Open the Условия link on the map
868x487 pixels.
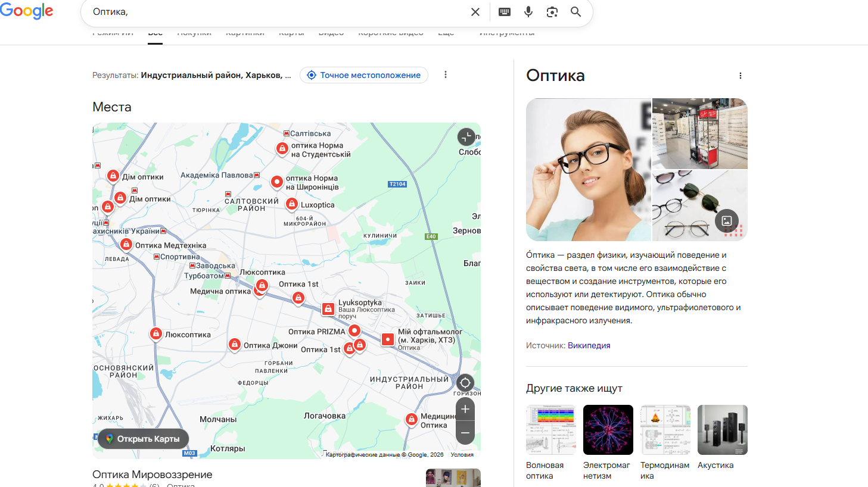pyautogui.click(x=462, y=454)
